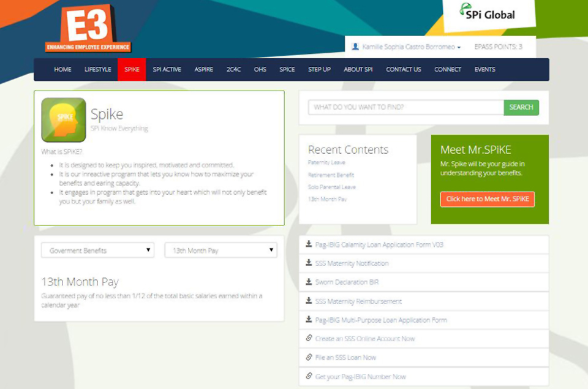The image size is (588, 389).
Task: Click the yellow Spike head icon
Action: pyautogui.click(x=64, y=120)
